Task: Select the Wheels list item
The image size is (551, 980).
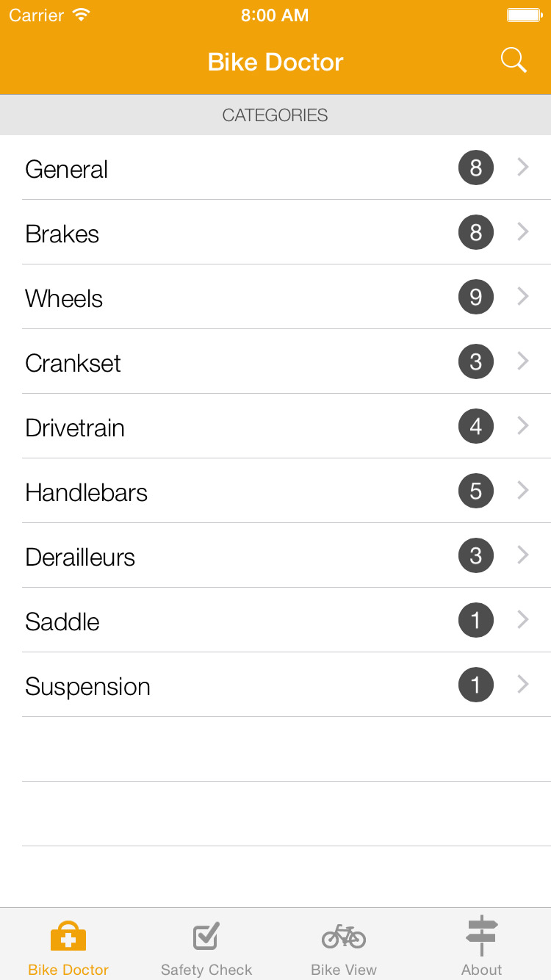Action: pyautogui.click(x=64, y=299)
